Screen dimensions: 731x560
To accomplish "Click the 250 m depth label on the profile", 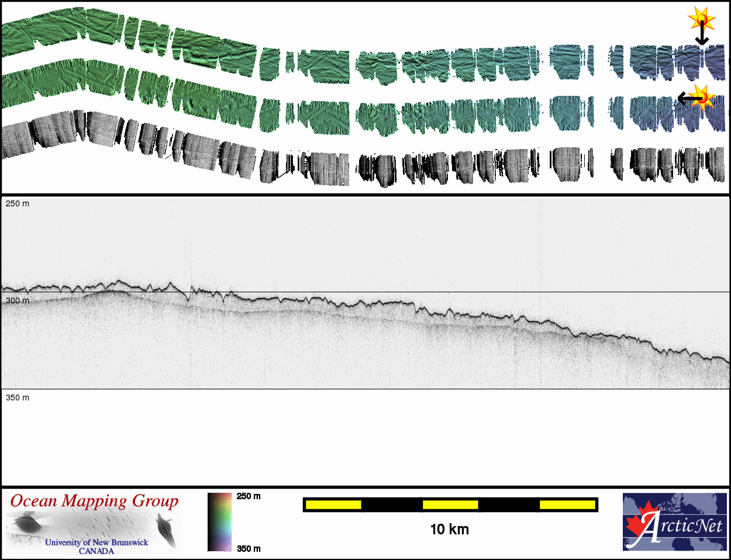I will pyautogui.click(x=18, y=203).
